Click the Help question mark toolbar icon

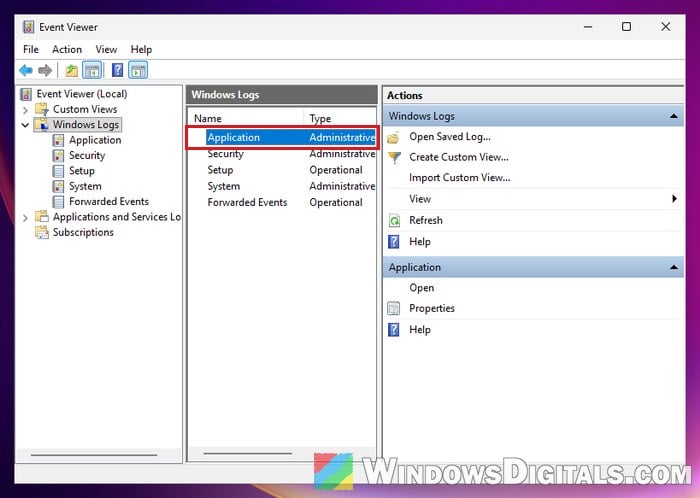tap(117, 71)
